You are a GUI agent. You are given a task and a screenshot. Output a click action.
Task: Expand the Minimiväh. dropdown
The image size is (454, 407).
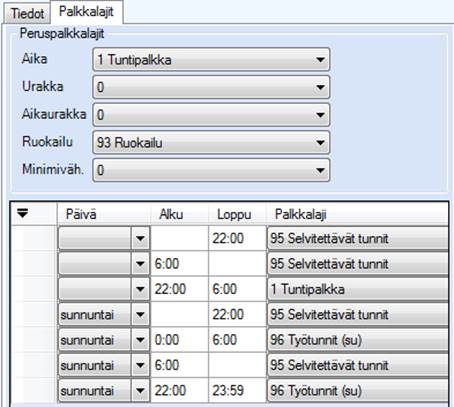[211, 170]
